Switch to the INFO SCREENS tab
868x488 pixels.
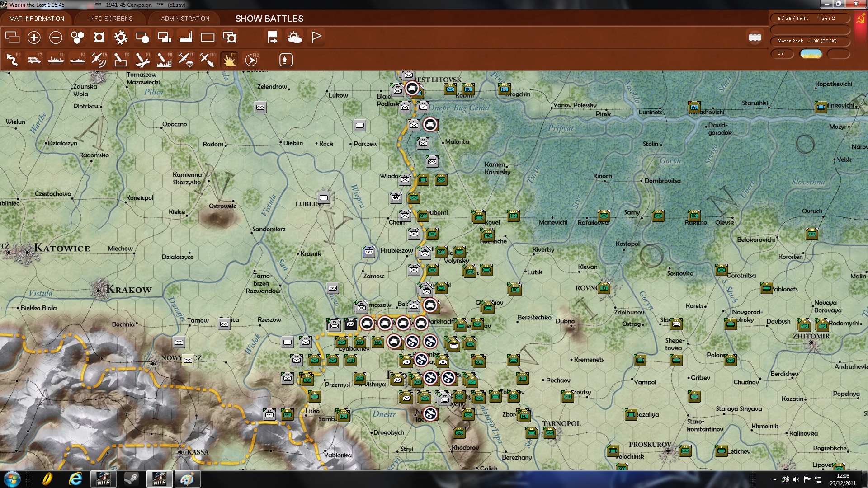click(111, 19)
